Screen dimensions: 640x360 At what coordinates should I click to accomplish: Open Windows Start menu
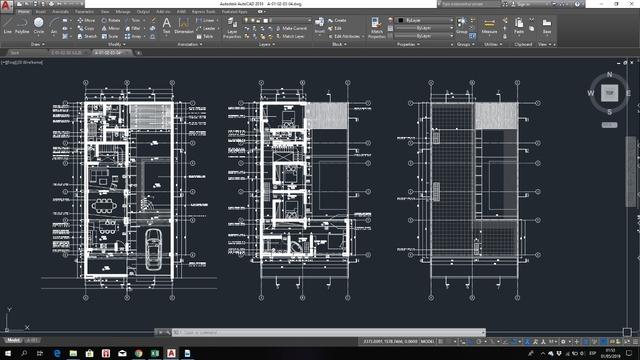coord(7,353)
